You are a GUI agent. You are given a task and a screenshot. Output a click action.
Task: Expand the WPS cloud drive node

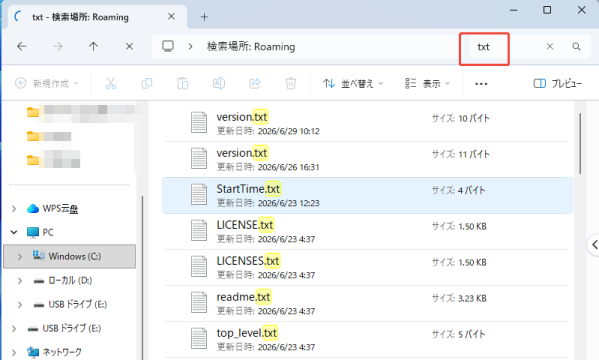pos(14,209)
